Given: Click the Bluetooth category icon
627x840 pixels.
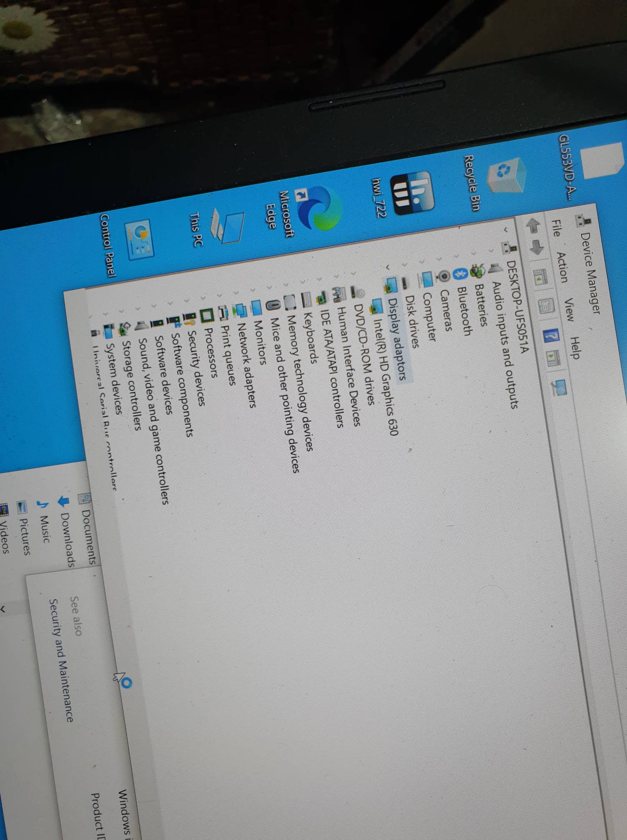Looking at the screenshot, I should pos(460,273).
